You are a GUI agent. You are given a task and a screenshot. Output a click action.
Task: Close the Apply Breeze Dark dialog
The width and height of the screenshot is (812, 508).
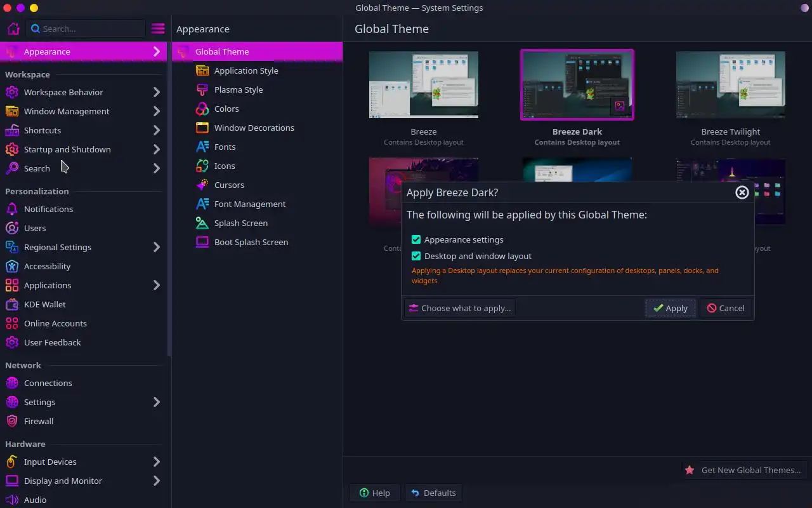click(742, 192)
